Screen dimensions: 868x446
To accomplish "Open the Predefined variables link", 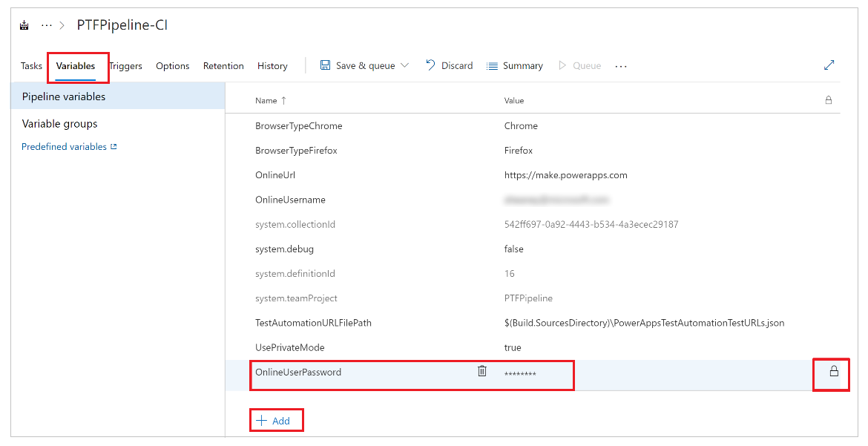I will [69, 147].
